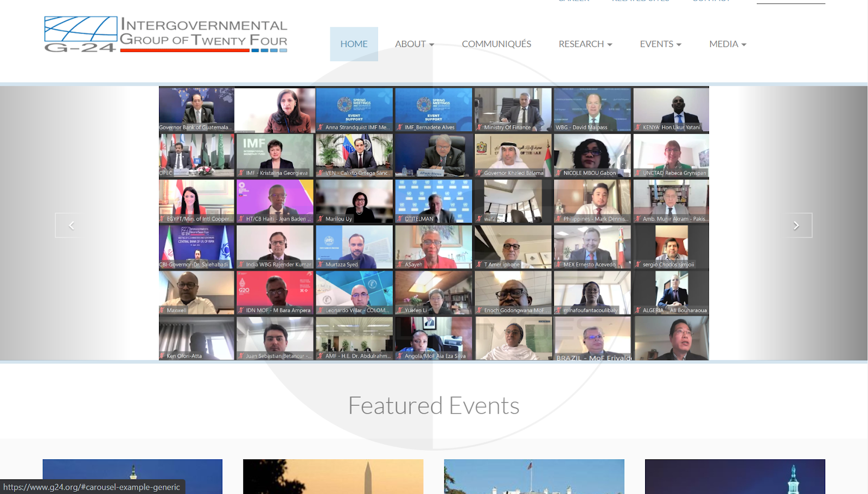The image size is (868, 494).
Task: Click the 'Marilou Uy' video tile
Action: (x=354, y=201)
